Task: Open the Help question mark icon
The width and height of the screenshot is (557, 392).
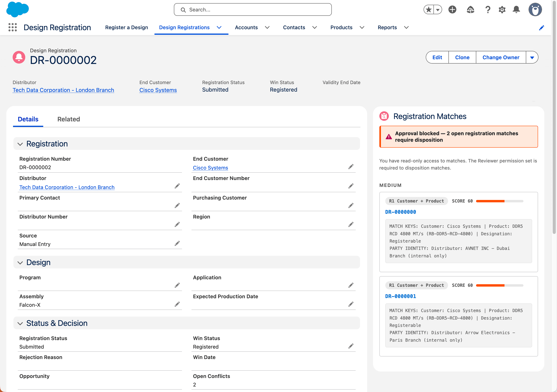Action: (x=488, y=10)
